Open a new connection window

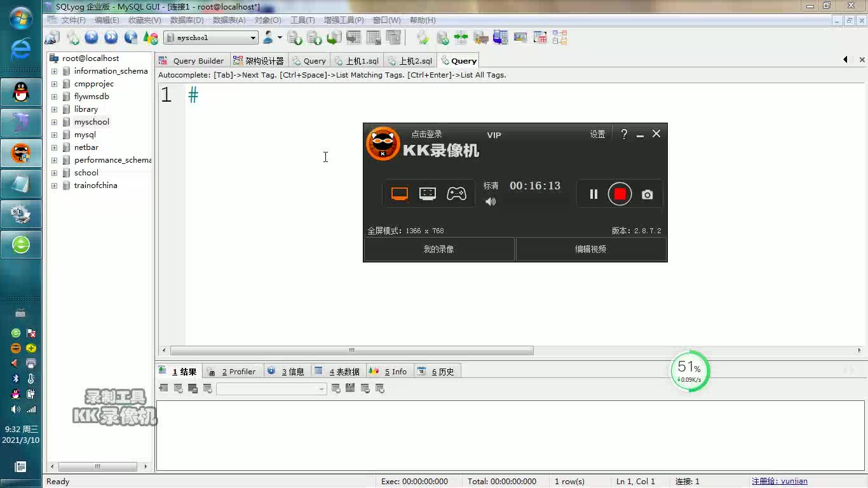51,37
